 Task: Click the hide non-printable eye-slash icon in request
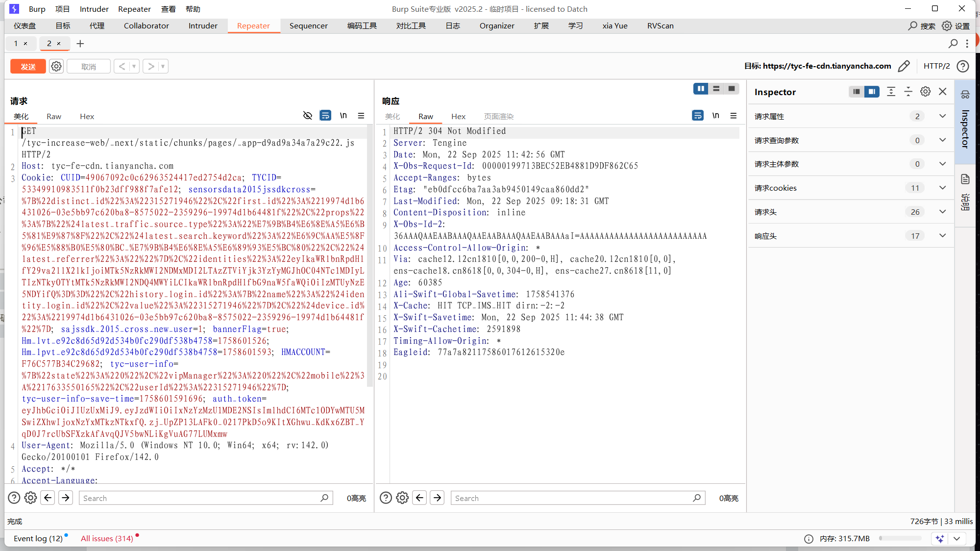pos(307,116)
